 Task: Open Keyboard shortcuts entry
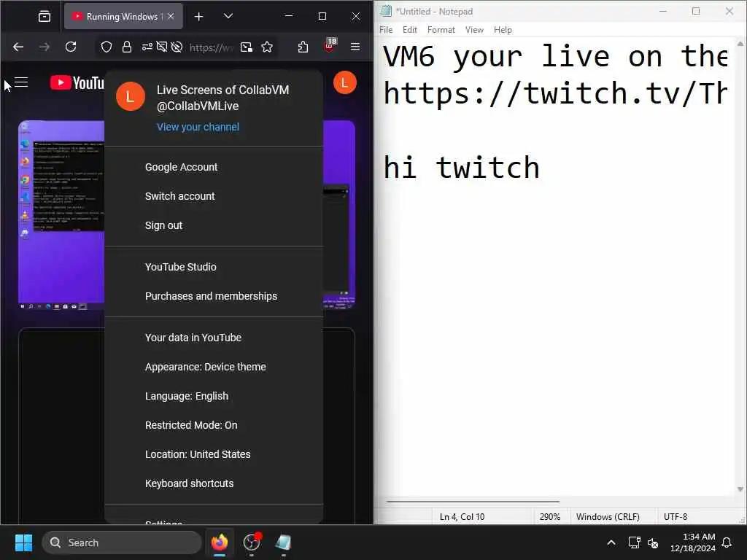(x=214, y=483)
